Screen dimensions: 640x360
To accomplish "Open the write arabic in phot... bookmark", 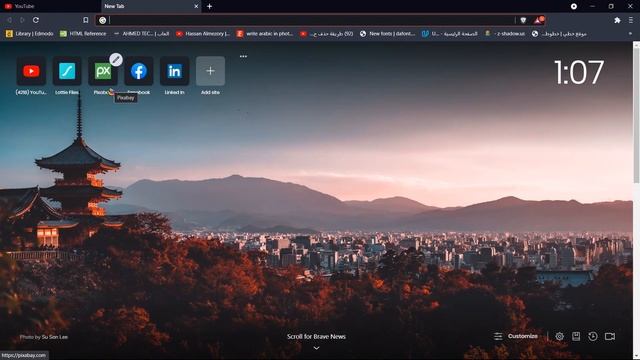I will tap(265, 34).
